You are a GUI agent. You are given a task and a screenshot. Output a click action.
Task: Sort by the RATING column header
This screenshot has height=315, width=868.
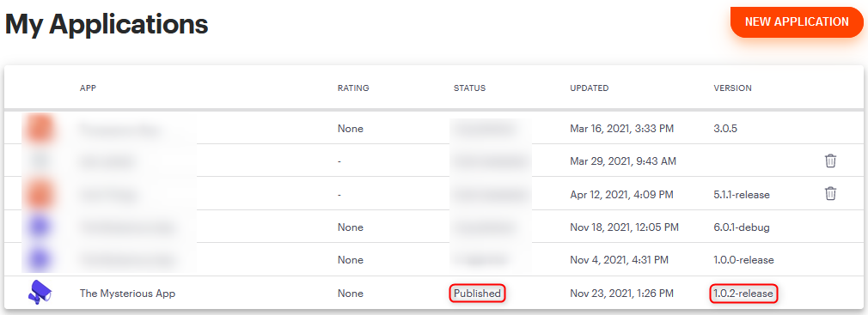click(x=353, y=88)
